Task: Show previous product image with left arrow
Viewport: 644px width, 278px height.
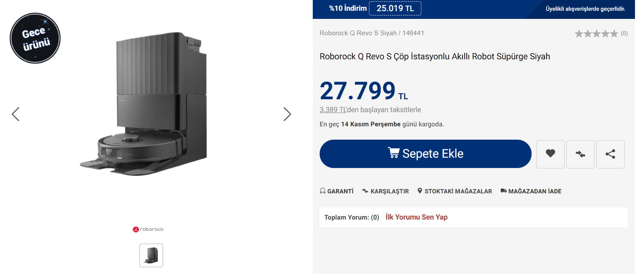Action: (x=15, y=114)
